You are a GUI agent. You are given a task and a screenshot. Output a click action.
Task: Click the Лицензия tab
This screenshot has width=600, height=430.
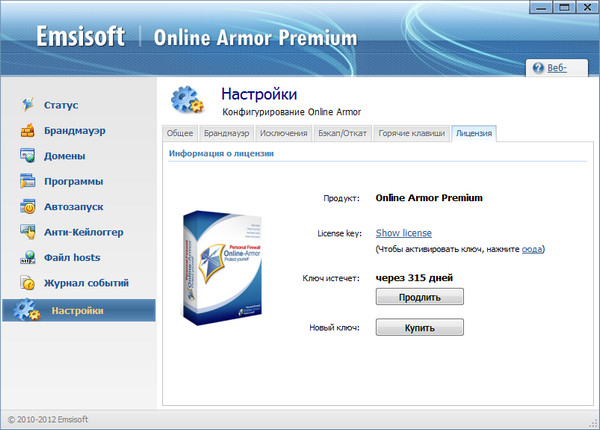tap(473, 133)
